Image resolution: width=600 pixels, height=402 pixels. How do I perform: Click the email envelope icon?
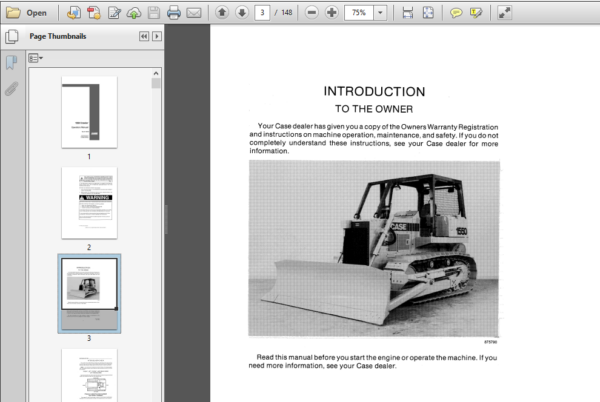(194, 13)
